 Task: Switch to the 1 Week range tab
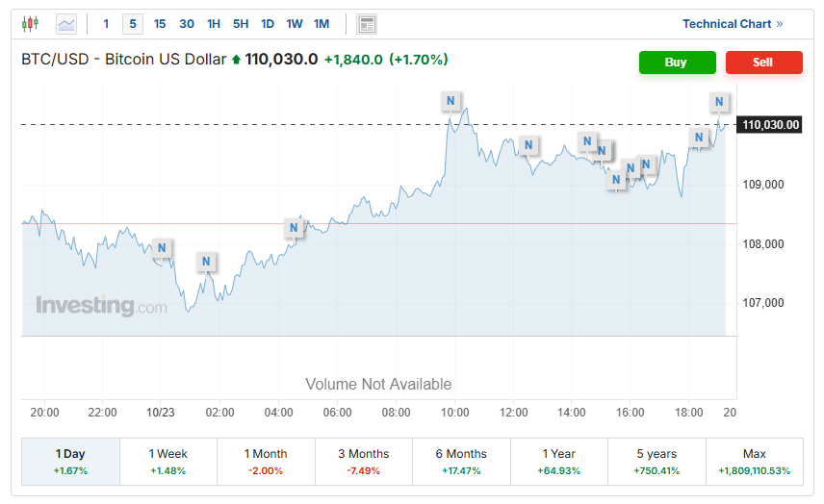pyautogui.click(x=168, y=462)
